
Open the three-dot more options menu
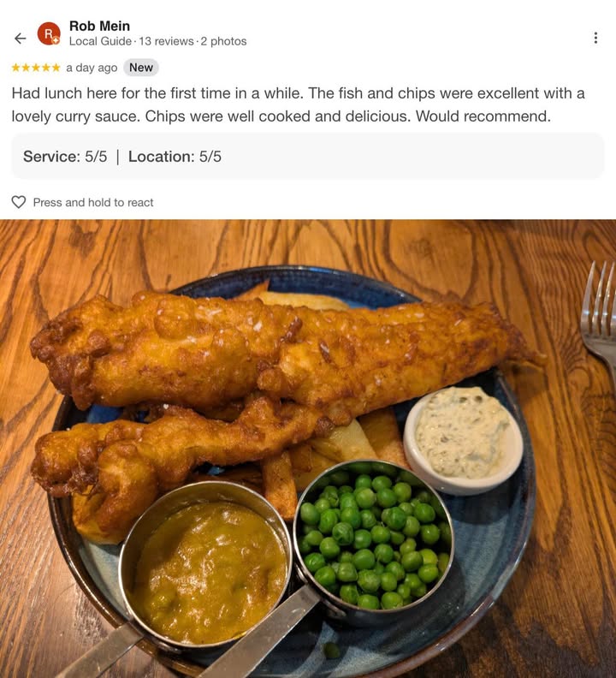click(595, 38)
